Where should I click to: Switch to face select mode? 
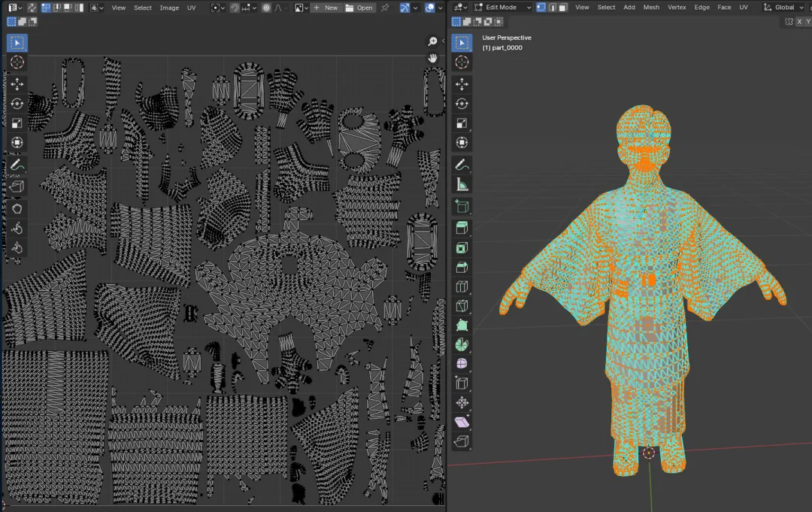pos(563,8)
